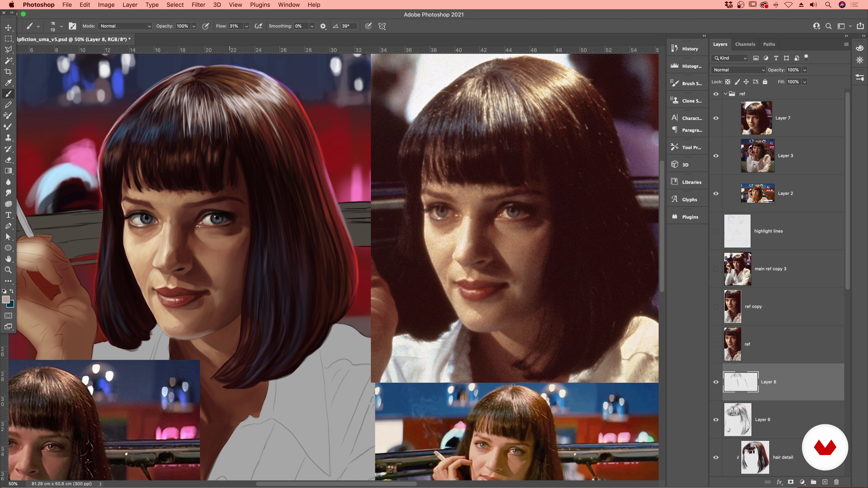This screenshot has width=868, height=488.
Task: Open the Select menu
Action: (x=175, y=5)
